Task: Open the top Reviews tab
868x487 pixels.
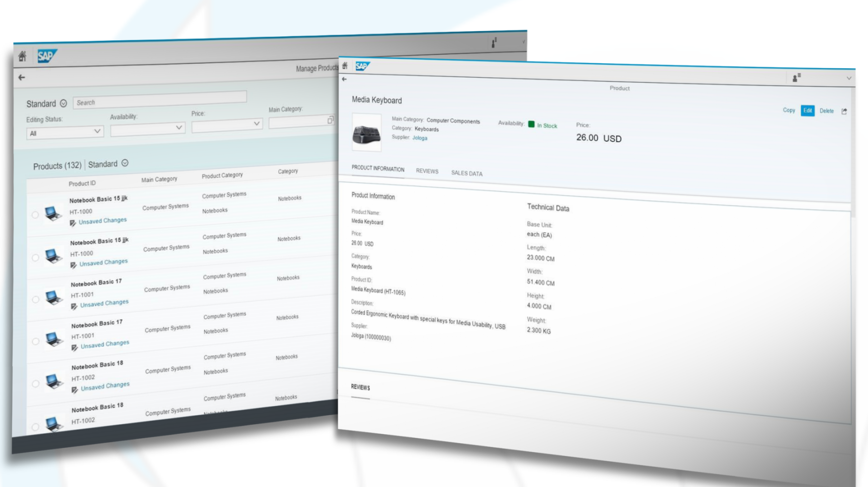Action: (x=427, y=171)
